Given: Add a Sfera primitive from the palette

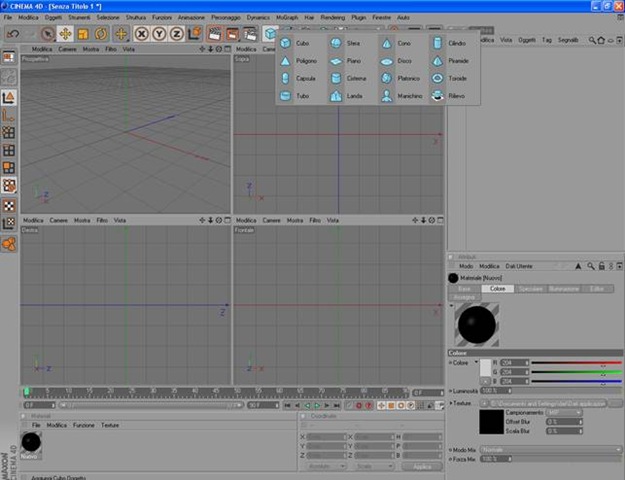Looking at the screenshot, I should click(x=336, y=43).
